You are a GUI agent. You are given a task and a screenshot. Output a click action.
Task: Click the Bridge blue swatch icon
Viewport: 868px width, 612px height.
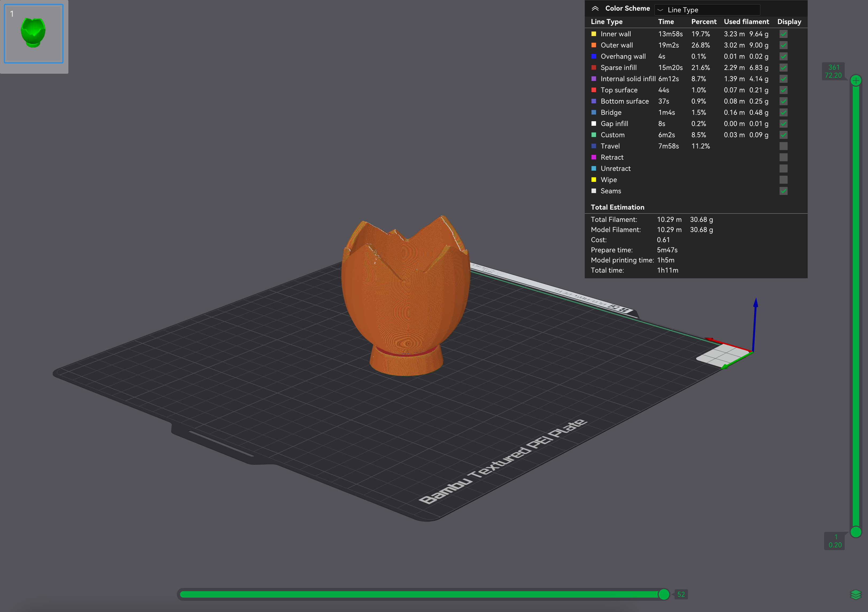594,113
